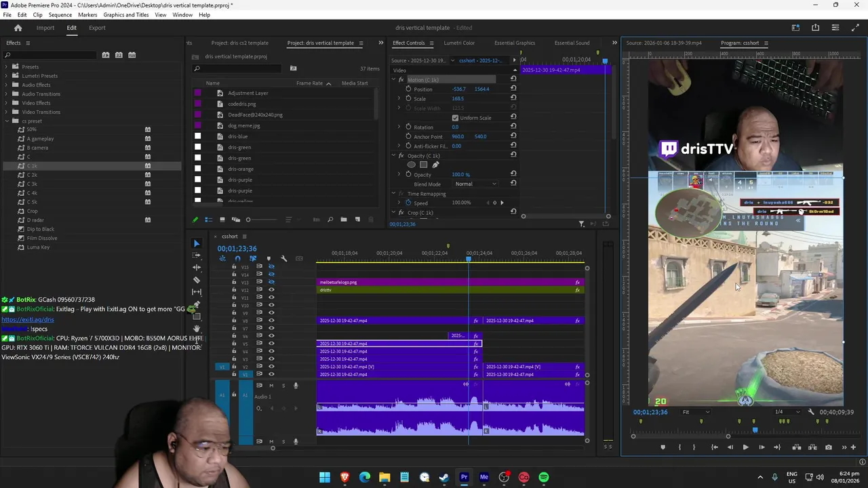This screenshot has height=488, width=868.
Task: Mute audio track A1
Action: 271,386
